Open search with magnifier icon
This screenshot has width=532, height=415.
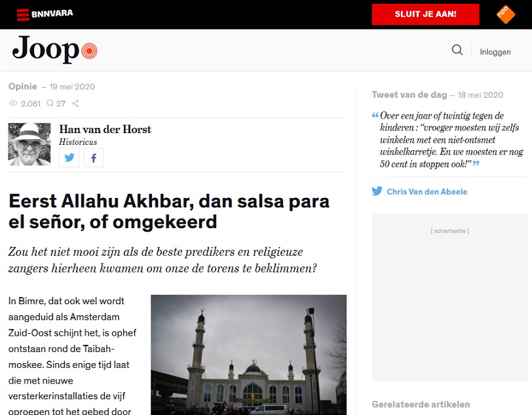coord(457,50)
